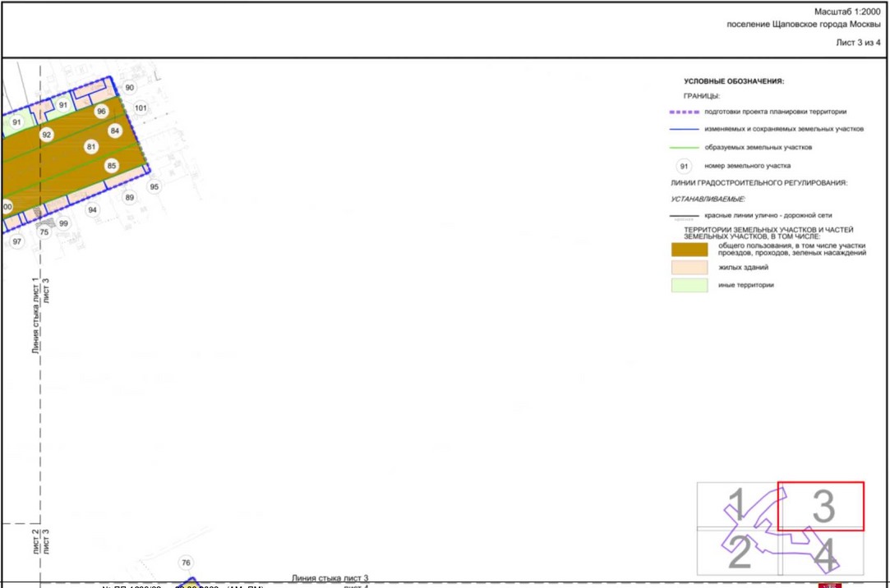Select sheet 1 in the index map
This screenshot has height=588, width=890.
pyautogui.click(x=737, y=505)
